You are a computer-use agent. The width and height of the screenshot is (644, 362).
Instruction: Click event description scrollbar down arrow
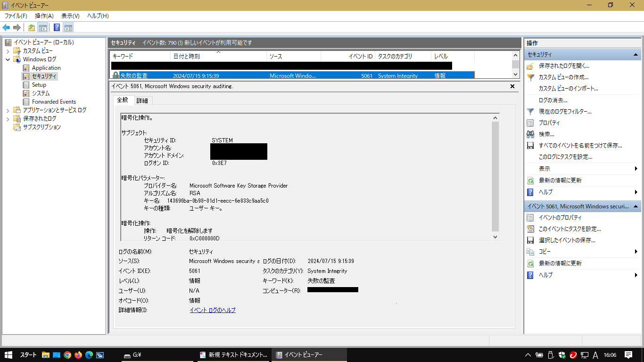495,237
